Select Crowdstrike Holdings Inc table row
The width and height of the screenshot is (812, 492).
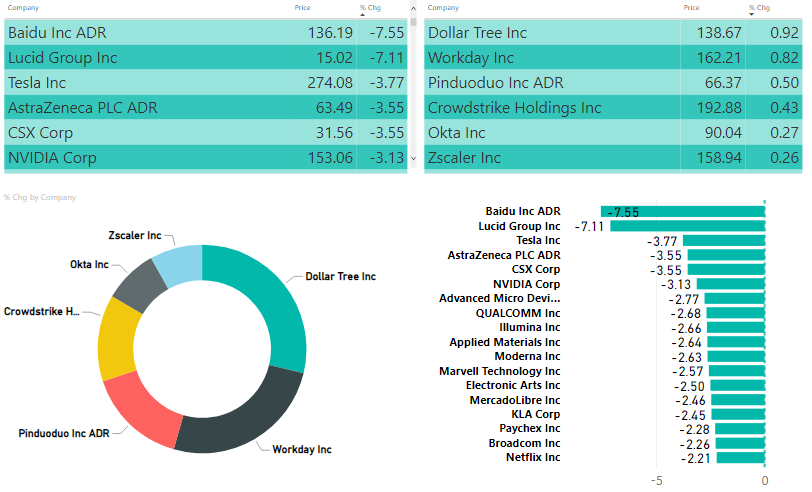613,108
